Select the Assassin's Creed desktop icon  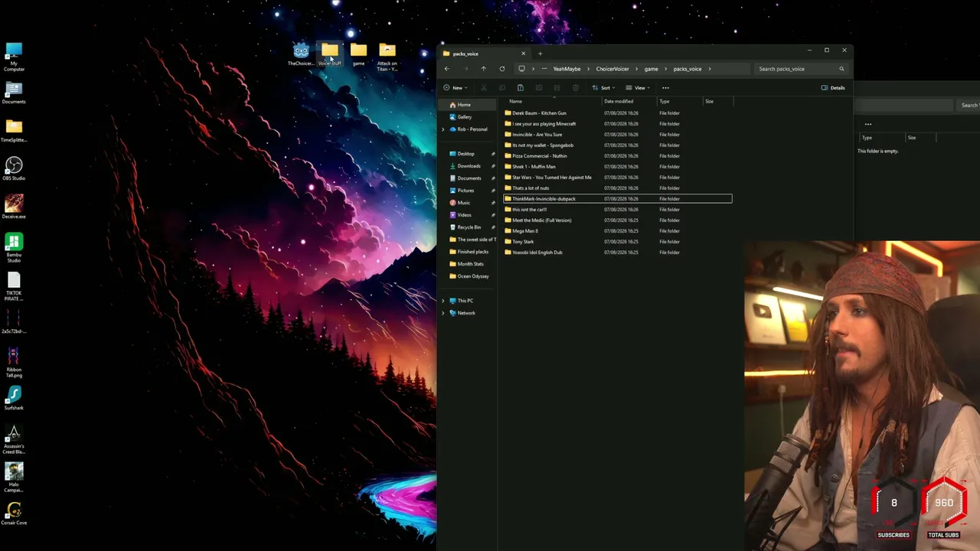tap(14, 439)
